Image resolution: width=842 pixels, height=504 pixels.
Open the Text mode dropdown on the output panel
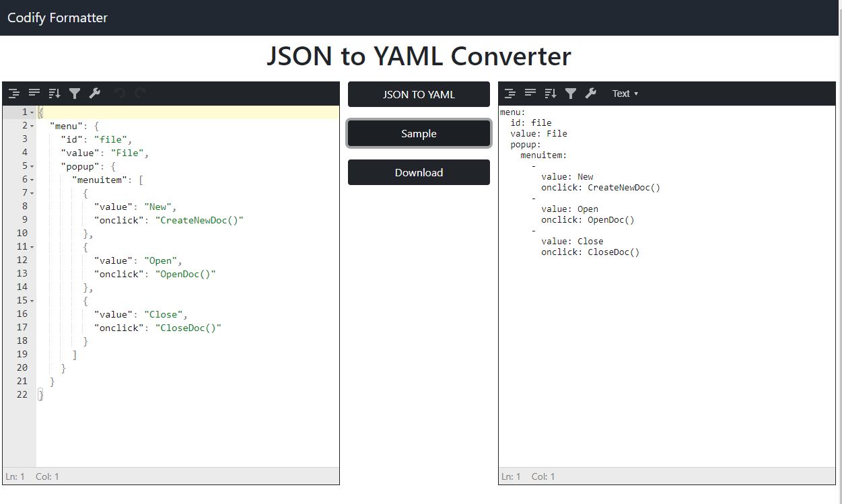point(624,94)
